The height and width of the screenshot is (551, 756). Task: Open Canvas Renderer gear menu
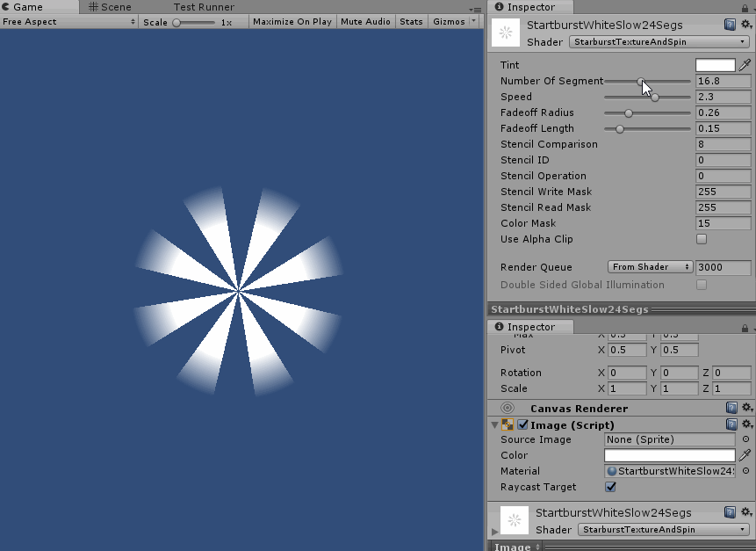[x=747, y=408]
